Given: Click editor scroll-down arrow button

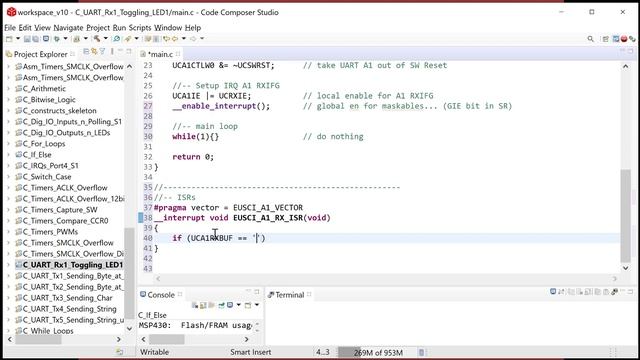Looking at the screenshot, I should [625, 268].
